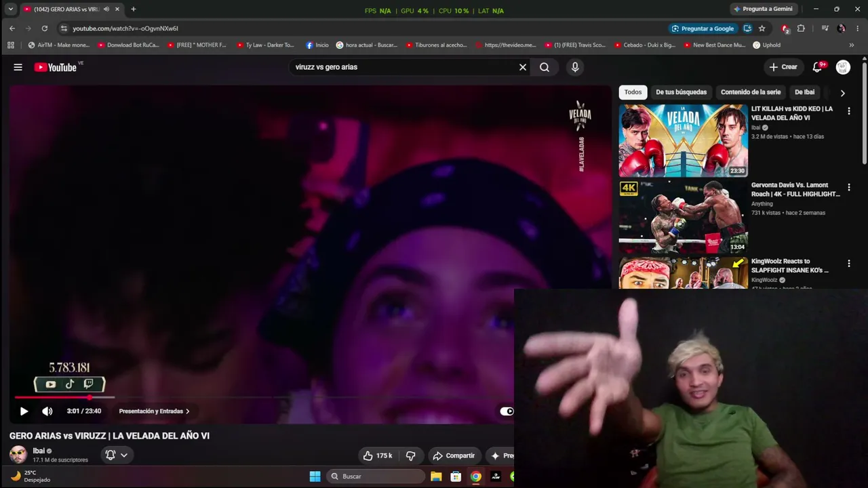Open the Chrome three-dot menu

[x=857, y=28]
